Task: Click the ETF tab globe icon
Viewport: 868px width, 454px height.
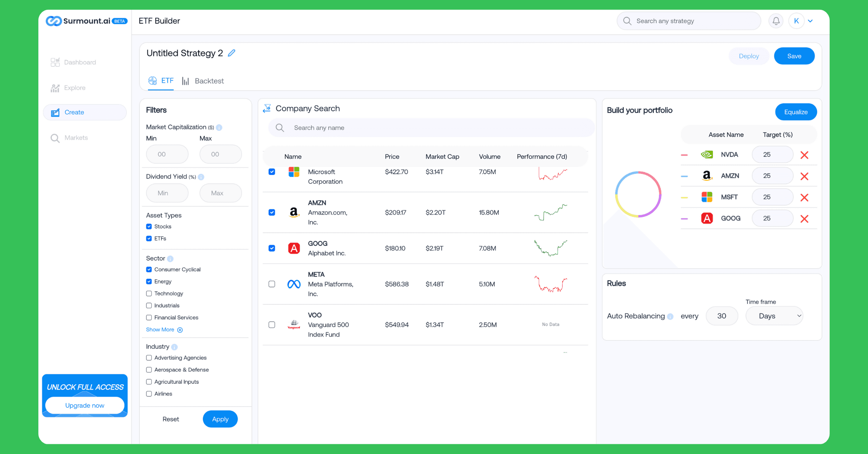Action: 153,80
